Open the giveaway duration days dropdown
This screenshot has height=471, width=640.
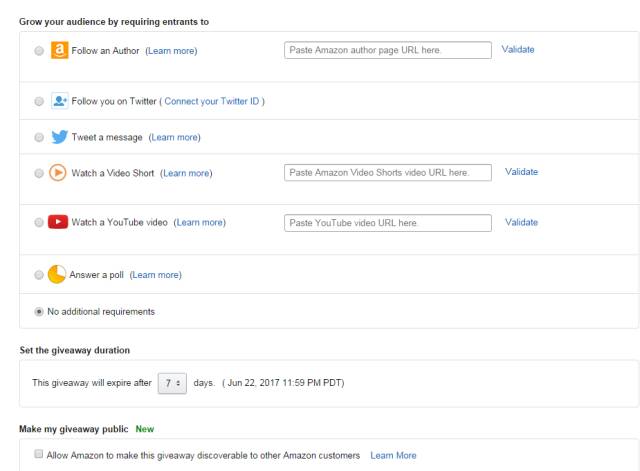172,383
